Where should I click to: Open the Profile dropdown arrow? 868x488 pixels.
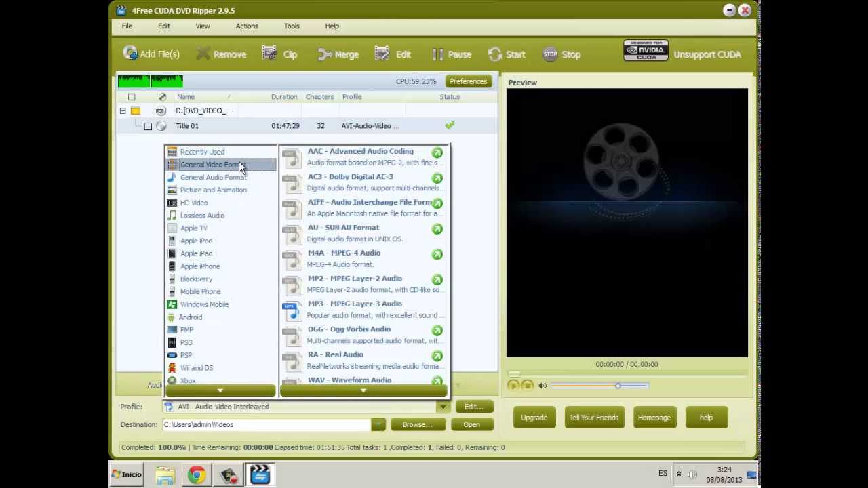[x=443, y=407]
